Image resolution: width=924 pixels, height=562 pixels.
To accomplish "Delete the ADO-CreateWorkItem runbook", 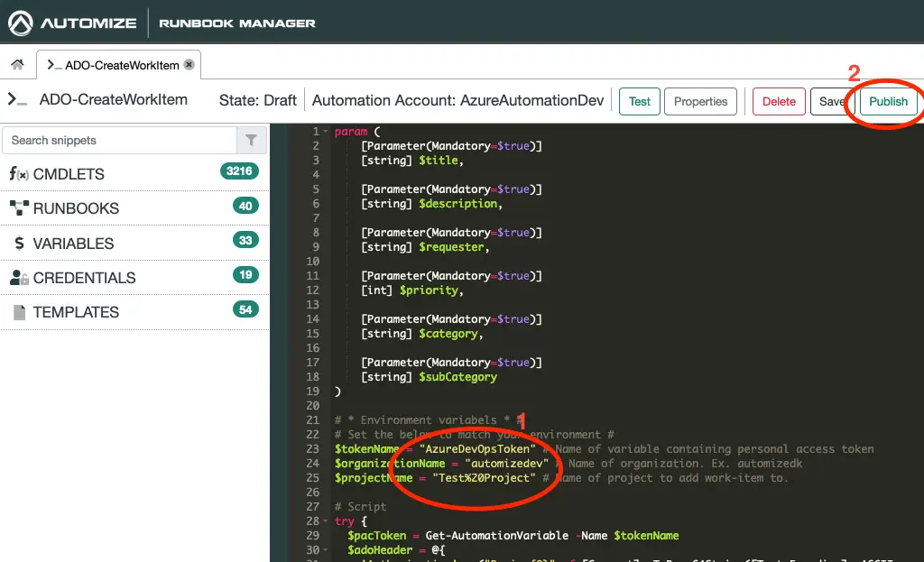I will (x=778, y=101).
